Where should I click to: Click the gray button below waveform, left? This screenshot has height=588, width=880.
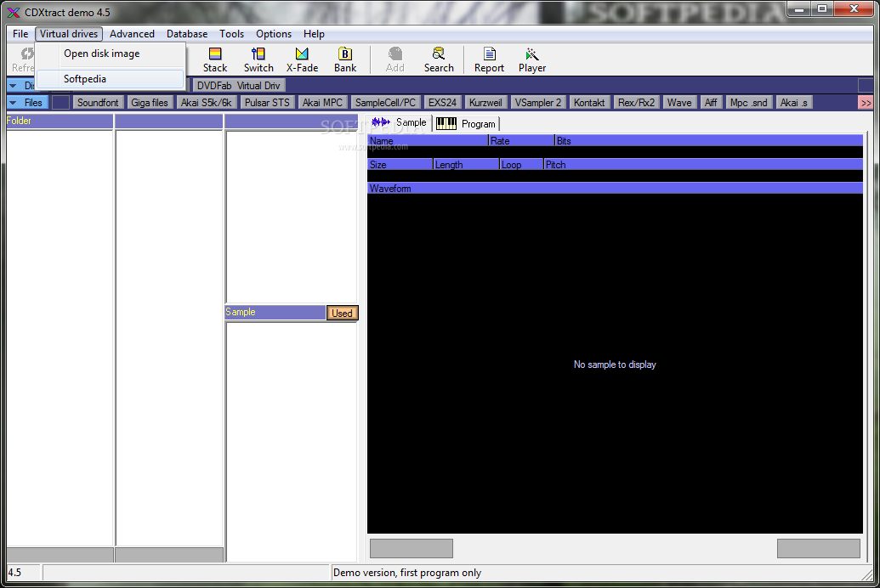click(x=412, y=548)
